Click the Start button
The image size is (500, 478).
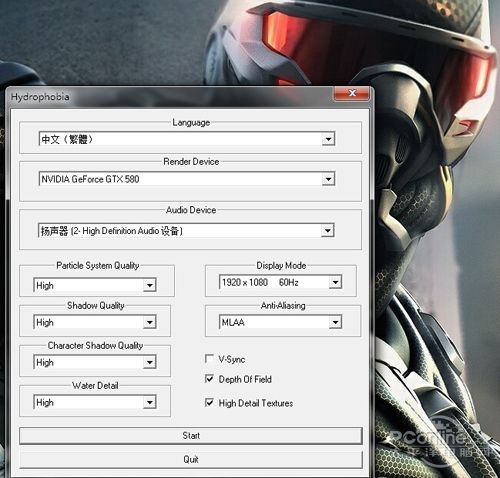191,436
